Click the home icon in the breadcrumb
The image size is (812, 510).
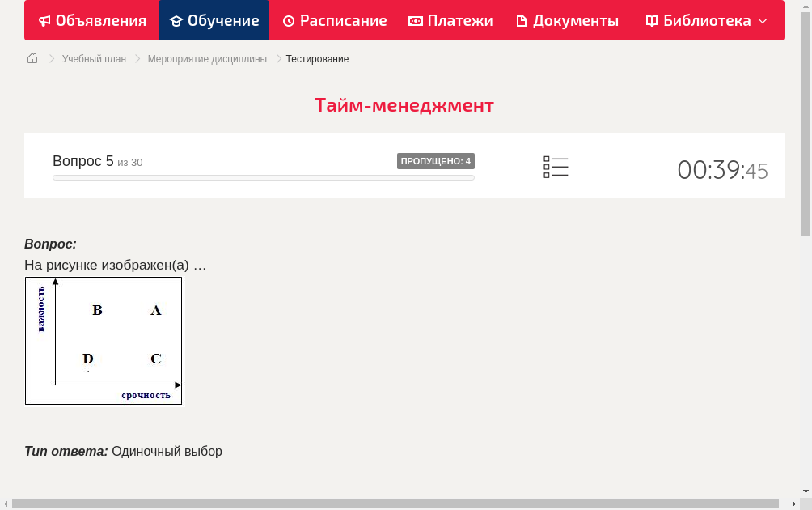pyautogui.click(x=32, y=58)
